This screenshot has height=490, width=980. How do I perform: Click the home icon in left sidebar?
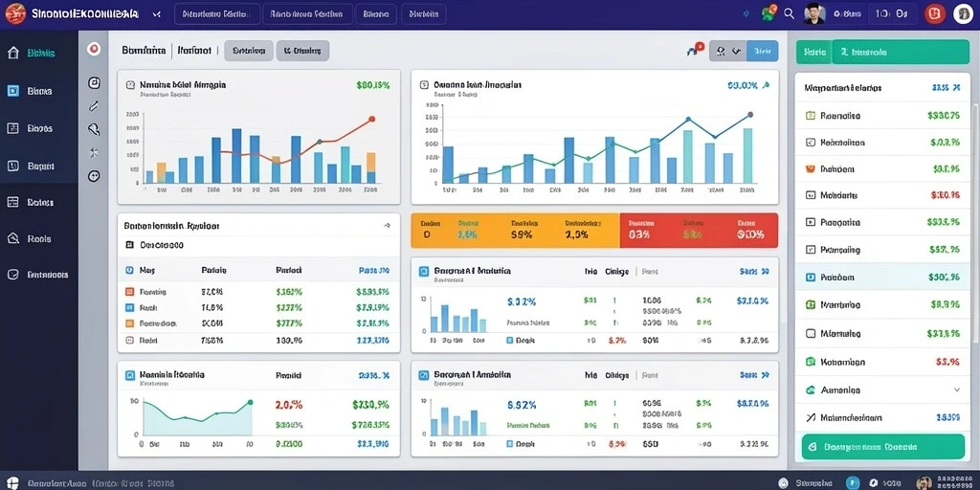(x=12, y=53)
